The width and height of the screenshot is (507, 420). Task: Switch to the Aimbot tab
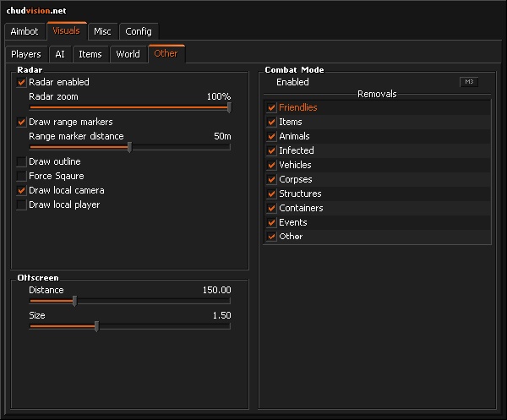tap(25, 31)
